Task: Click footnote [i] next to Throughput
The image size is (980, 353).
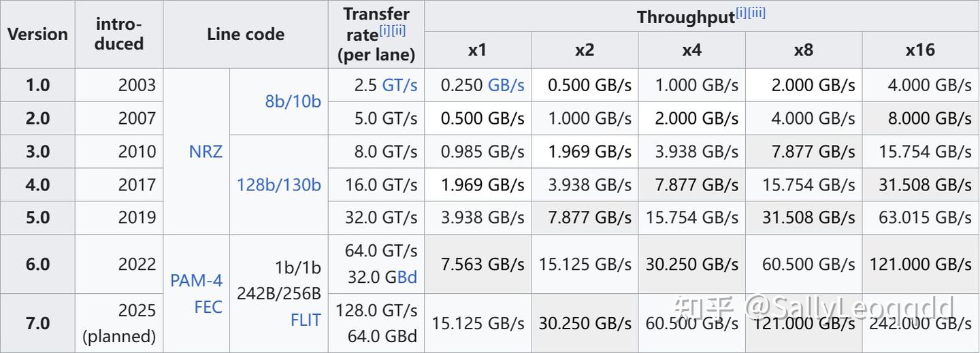Action: click(740, 13)
